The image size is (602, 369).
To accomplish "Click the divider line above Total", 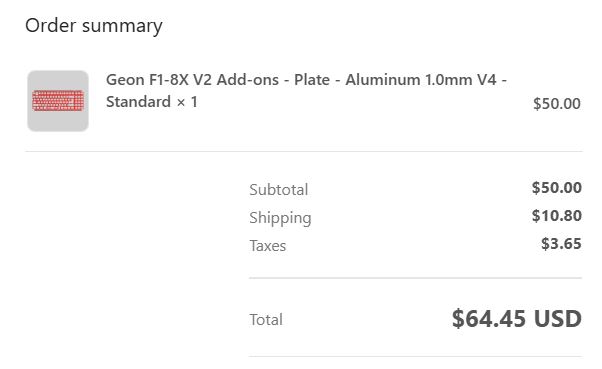I will [x=415, y=278].
